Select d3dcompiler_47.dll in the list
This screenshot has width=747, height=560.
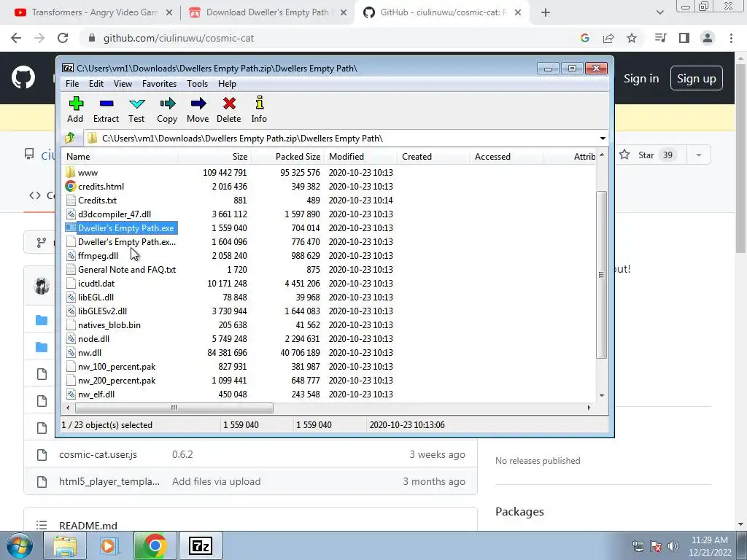coord(115,214)
